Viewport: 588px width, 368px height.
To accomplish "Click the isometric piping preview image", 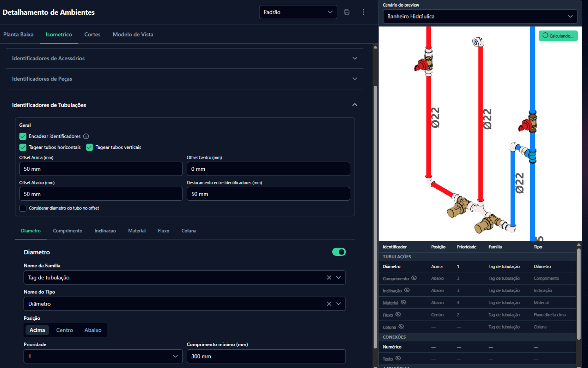I will tap(480, 134).
